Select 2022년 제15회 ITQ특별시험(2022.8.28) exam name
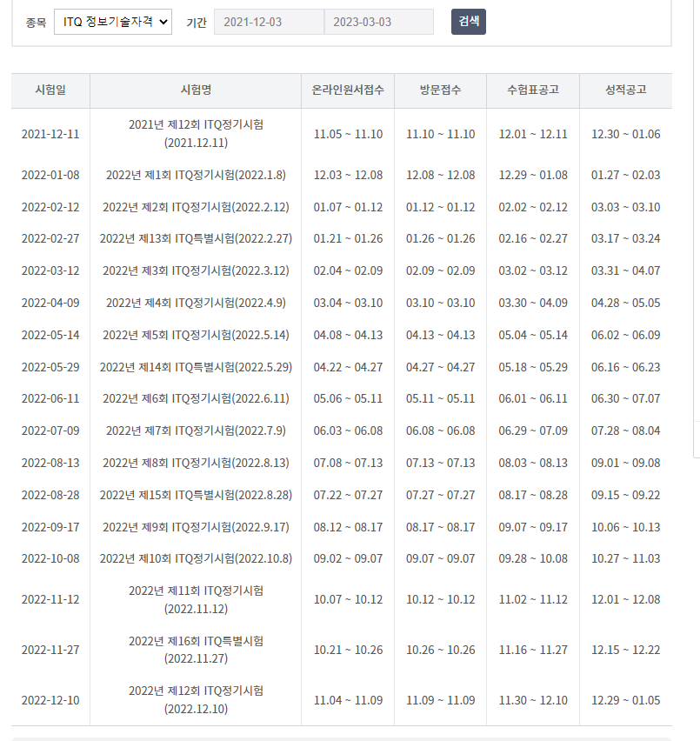Viewport: 700px width, 741px height. pos(196,495)
